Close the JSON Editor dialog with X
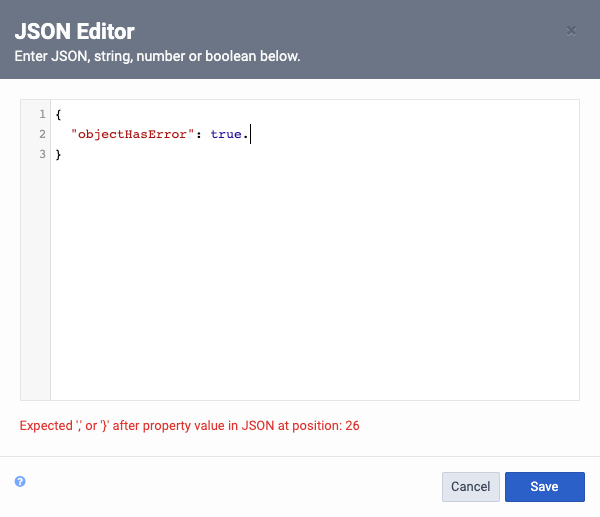This screenshot has height=517, width=600. (x=571, y=31)
